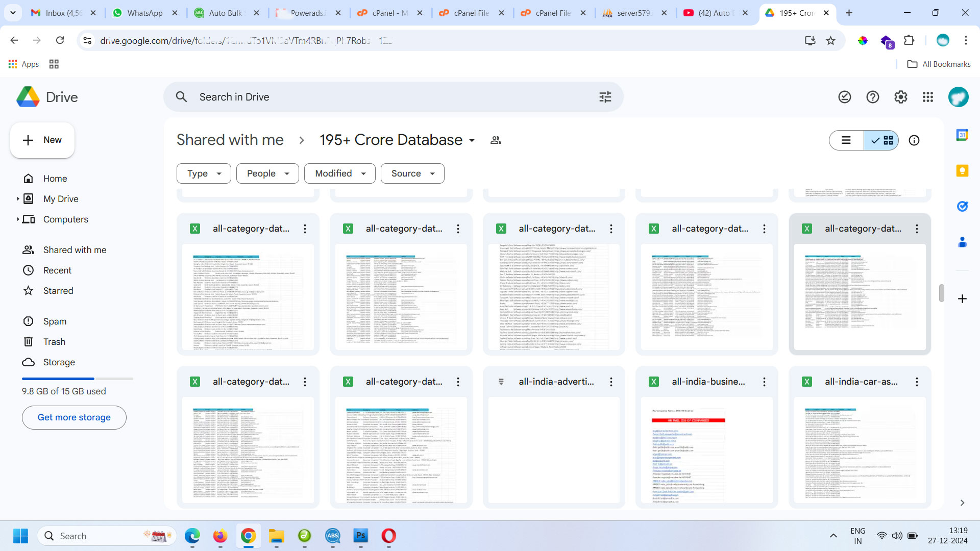This screenshot has width=980, height=551.
Task: Open Google Keep side panel icon
Action: point(962,171)
